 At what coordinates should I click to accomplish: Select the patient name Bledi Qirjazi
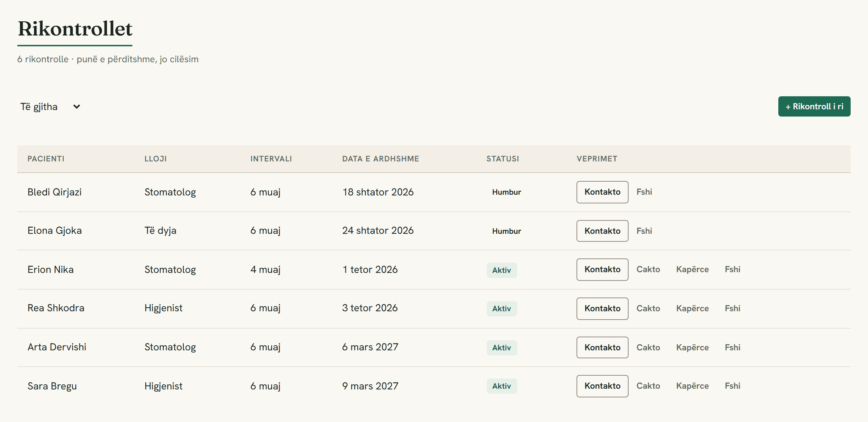(x=55, y=192)
